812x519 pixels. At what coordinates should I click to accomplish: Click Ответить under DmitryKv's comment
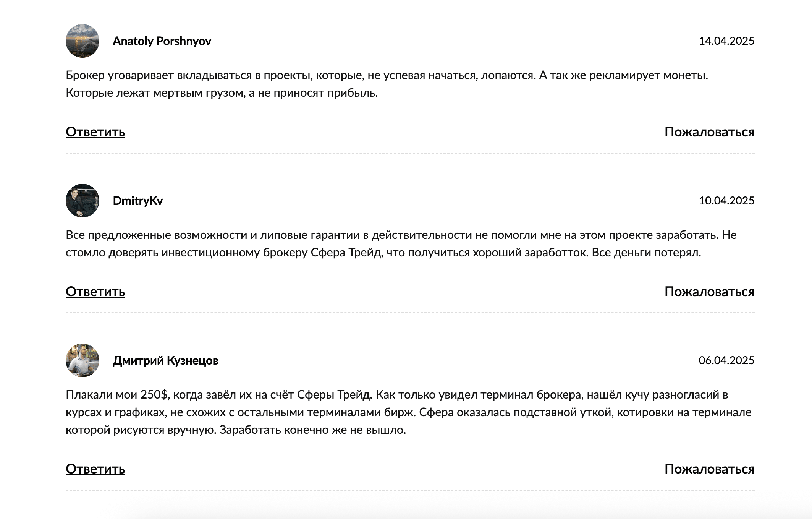(x=95, y=292)
